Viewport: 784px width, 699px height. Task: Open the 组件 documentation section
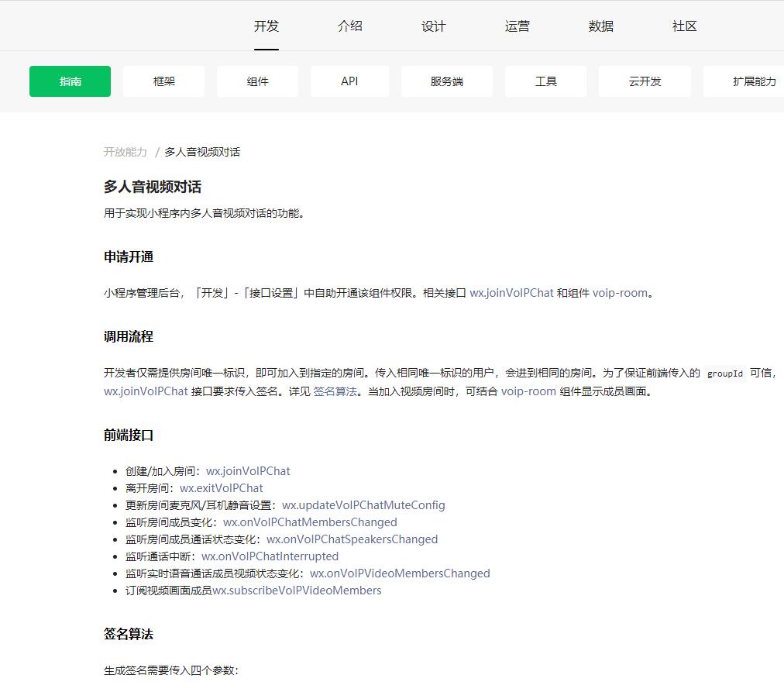257,81
